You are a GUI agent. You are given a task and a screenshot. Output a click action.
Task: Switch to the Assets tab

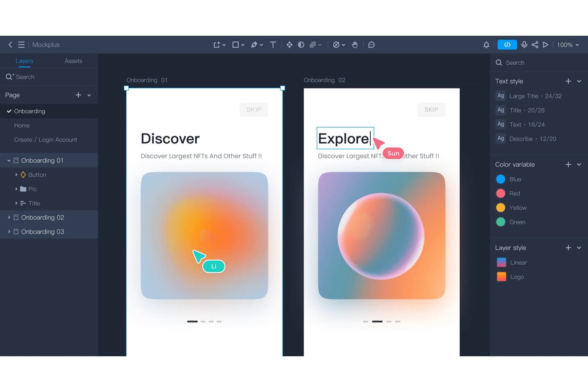pyautogui.click(x=73, y=61)
